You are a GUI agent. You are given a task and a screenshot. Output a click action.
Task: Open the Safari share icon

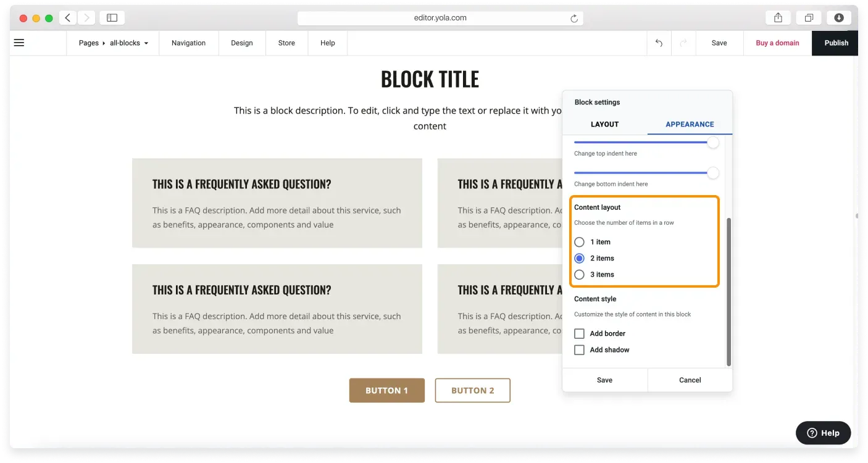click(778, 18)
